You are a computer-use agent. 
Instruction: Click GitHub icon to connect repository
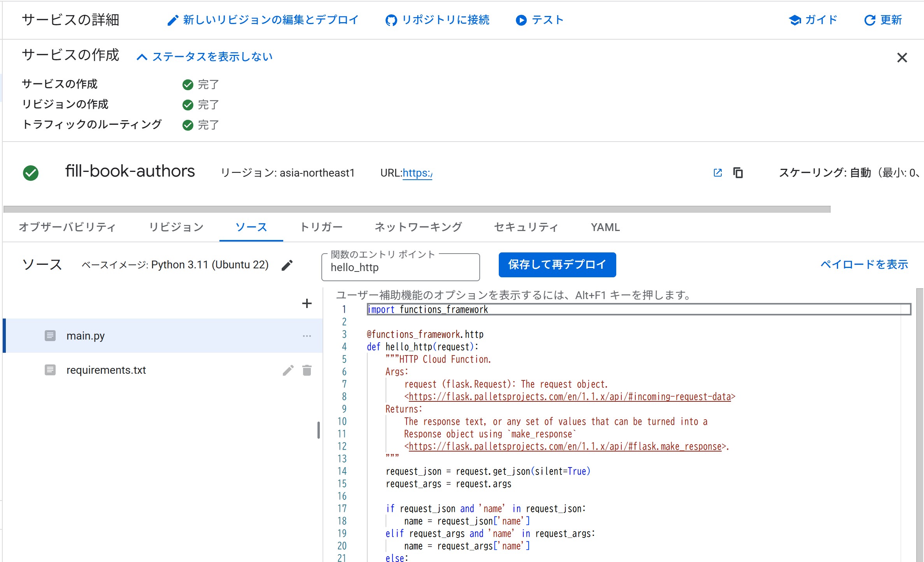(391, 20)
